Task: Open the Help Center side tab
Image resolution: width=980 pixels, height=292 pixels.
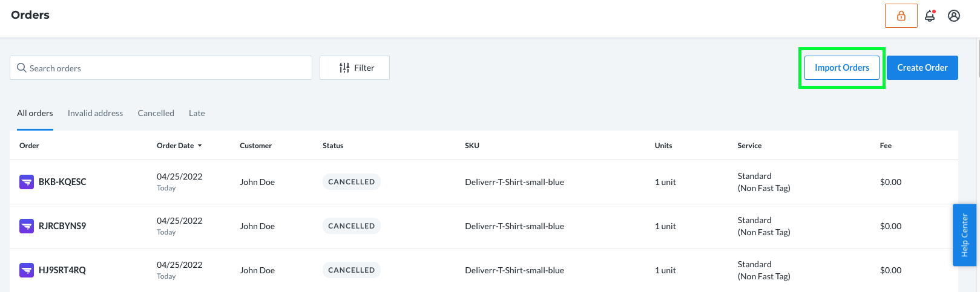Action: tap(964, 235)
